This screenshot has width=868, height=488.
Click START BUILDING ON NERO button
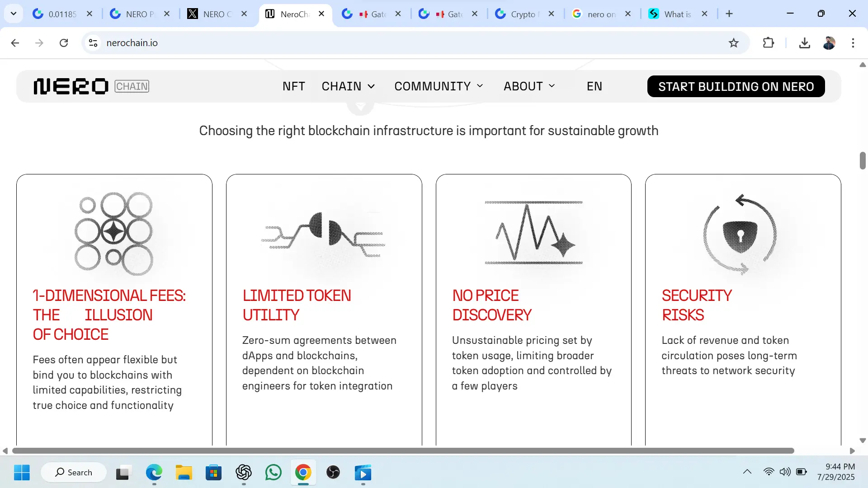pyautogui.click(x=736, y=86)
